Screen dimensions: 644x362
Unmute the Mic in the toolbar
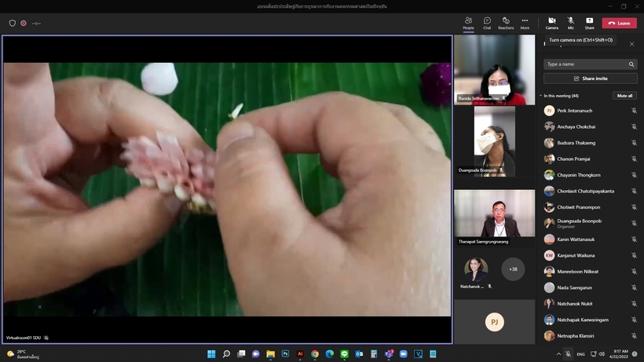(570, 23)
